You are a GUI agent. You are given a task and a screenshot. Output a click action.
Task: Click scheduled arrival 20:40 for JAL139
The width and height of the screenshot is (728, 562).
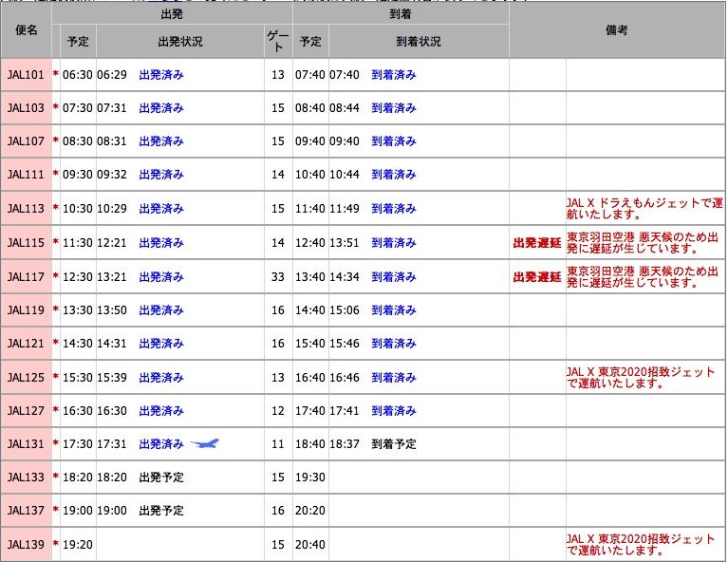click(310, 544)
